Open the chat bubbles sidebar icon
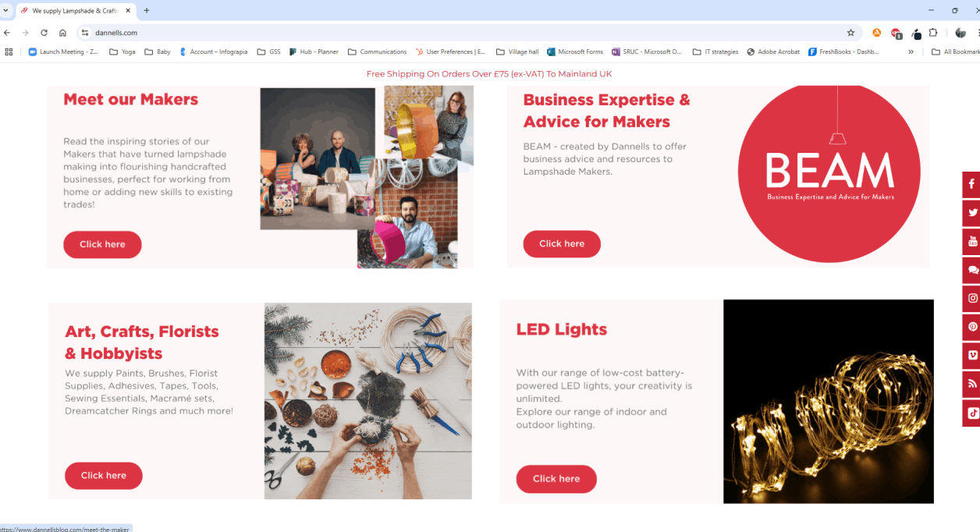The width and height of the screenshot is (980, 532). coord(972,270)
